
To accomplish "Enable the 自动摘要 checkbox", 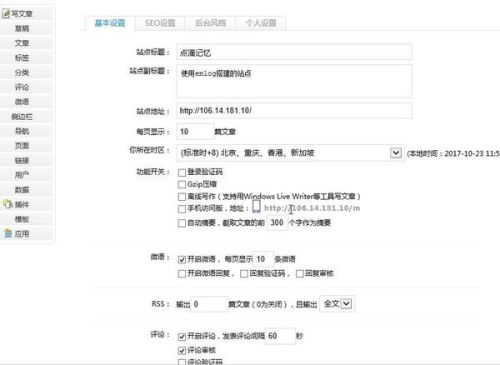I will click(182, 223).
